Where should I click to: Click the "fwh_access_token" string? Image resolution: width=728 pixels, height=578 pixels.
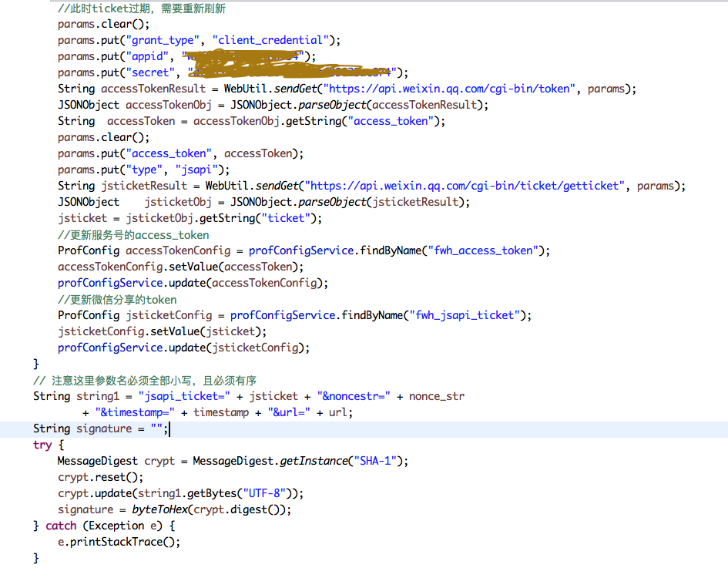point(483,251)
